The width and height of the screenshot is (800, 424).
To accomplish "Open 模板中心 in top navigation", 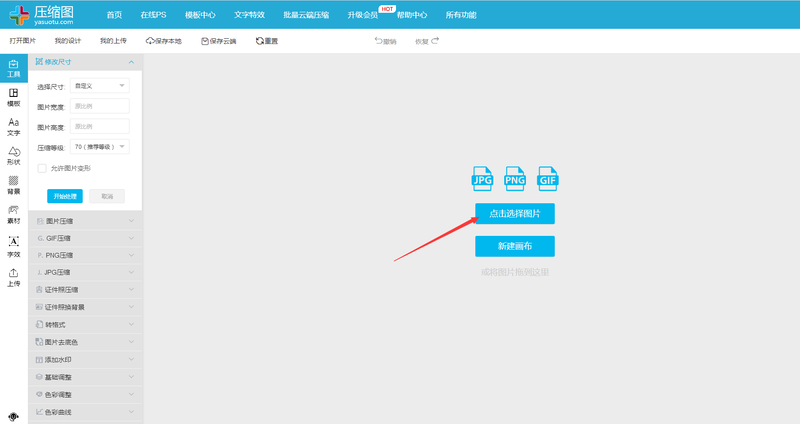I will [200, 15].
